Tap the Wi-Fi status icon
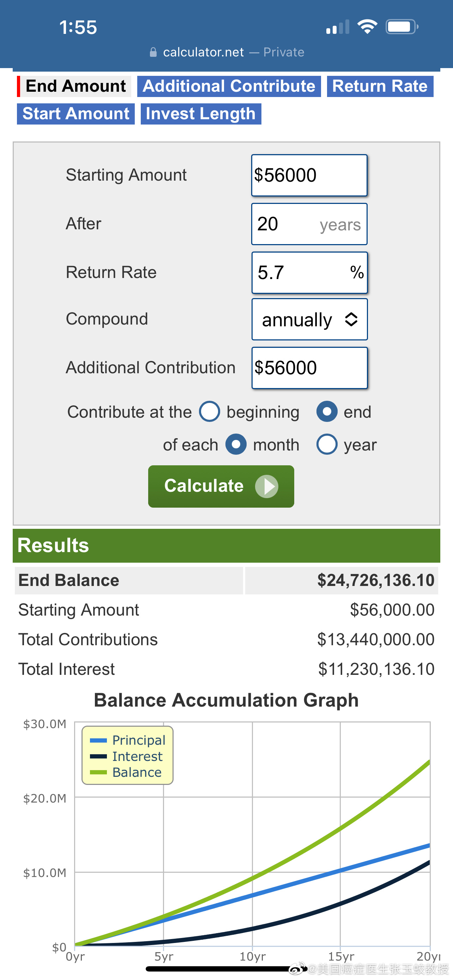453x980 pixels. coord(367,26)
